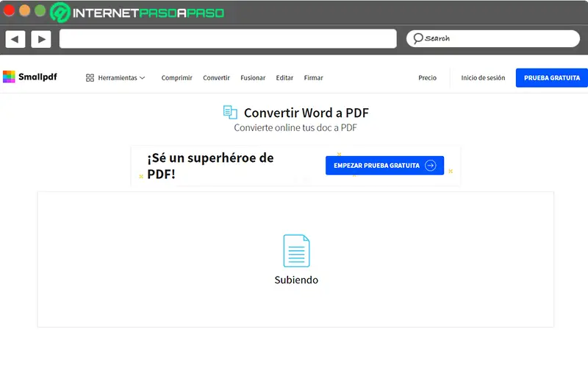Open the Precio page link
This screenshot has height=368, width=588.
(x=428, y=78)
